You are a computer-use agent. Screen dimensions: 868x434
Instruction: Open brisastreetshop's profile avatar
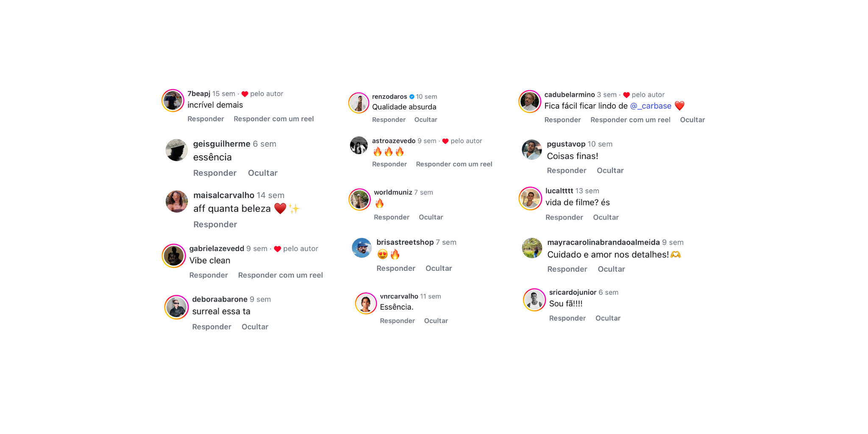(362, 248)
